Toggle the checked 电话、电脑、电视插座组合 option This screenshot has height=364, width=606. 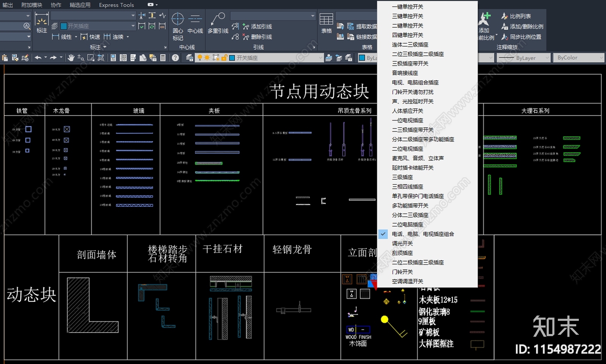(x=427, y=234)
